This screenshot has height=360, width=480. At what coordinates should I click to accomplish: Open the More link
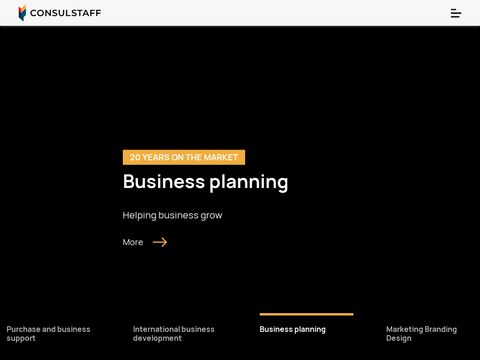pyautogui.click(x=133, y=242)
